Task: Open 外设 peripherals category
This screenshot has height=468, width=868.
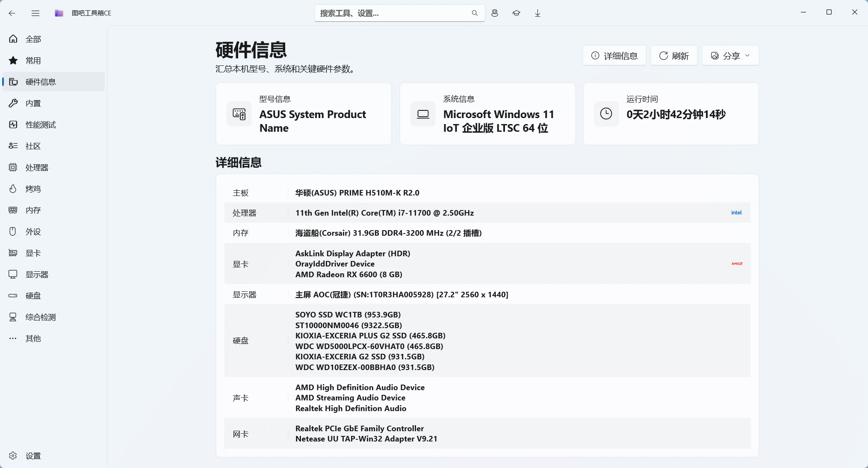Action: point(53,231)
